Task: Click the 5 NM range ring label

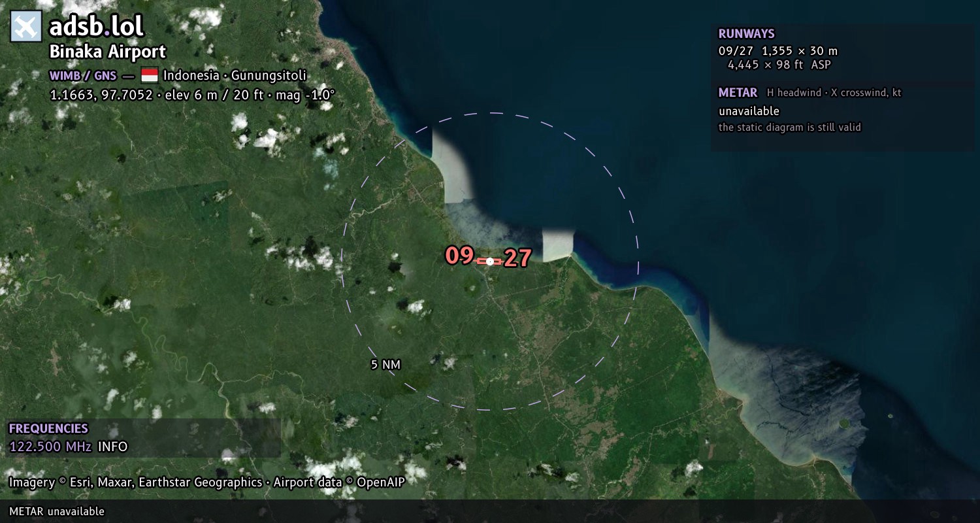Action: [385, 365]
